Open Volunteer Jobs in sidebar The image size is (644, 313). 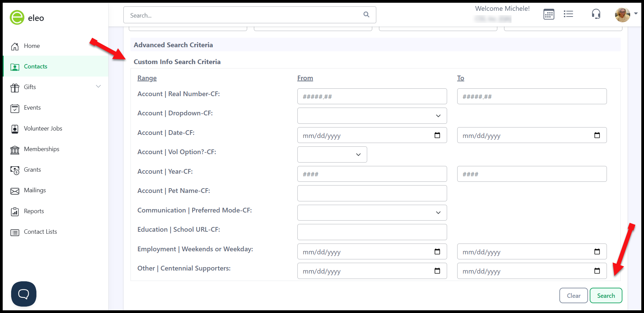coord(55,129)
